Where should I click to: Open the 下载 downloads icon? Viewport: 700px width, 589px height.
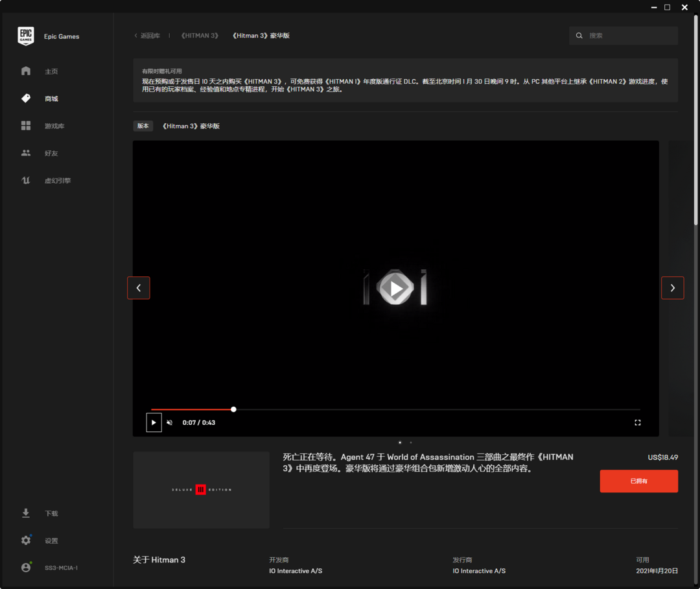[26, 513]
